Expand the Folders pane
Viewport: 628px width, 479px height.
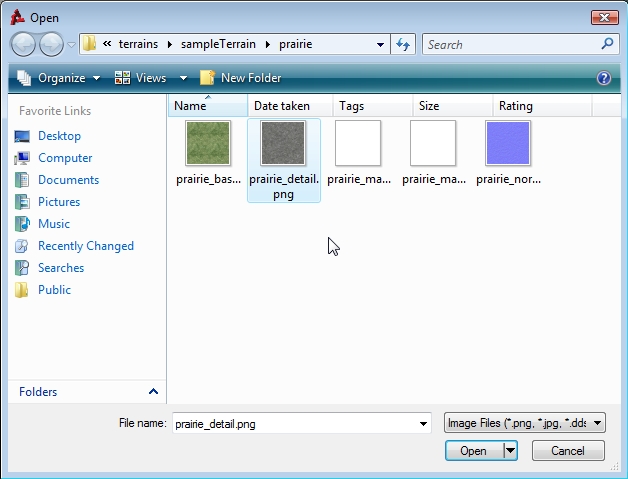click(x=153, y=392)
